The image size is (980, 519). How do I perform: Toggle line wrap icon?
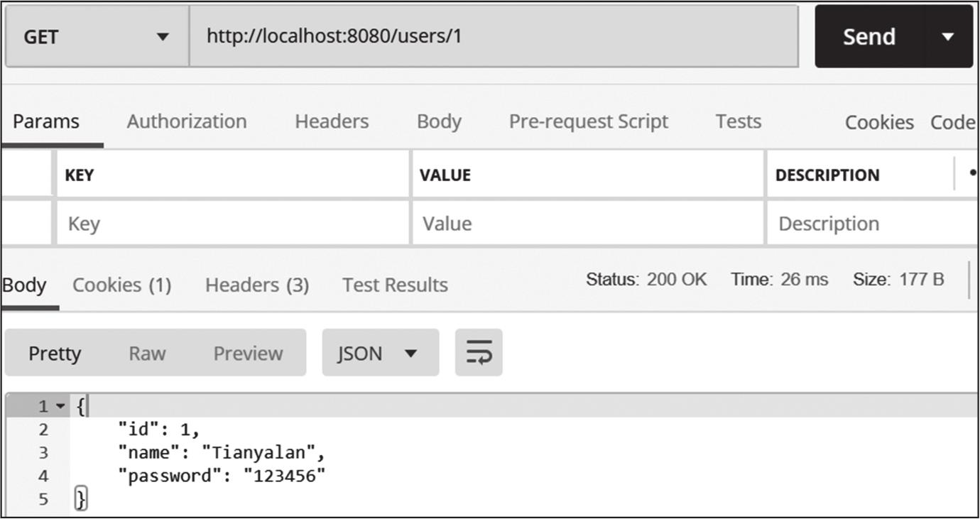479,352
